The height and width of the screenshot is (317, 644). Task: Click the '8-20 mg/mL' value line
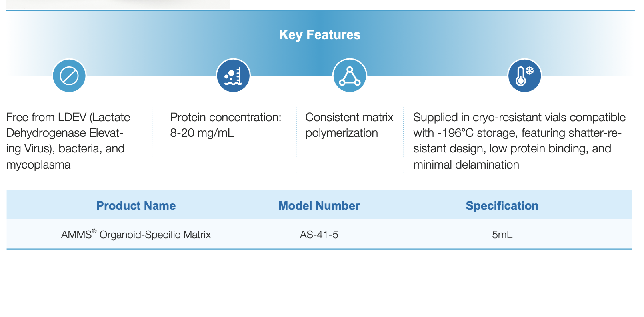202,133
